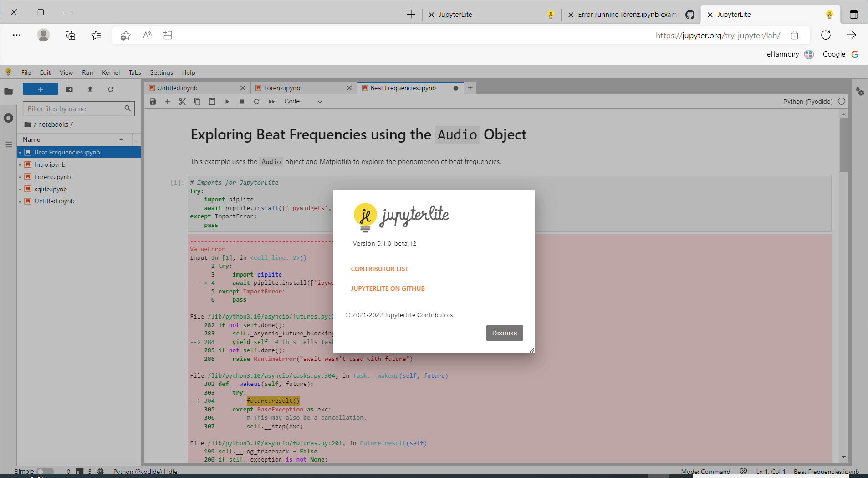Click the kernel status circle next to Python (Pyodide)
Viewport: 868px width, 478px height.
842,101
